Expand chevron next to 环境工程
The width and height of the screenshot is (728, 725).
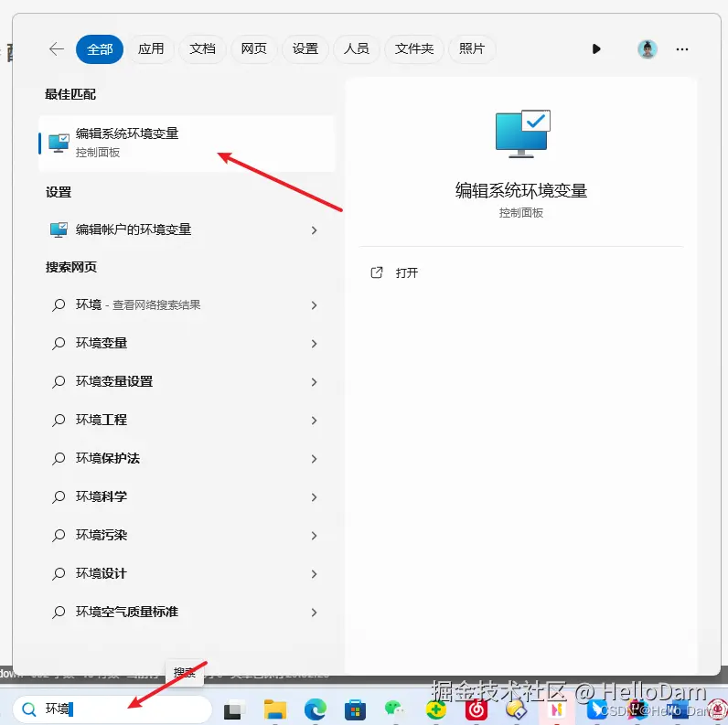(315, 421)
